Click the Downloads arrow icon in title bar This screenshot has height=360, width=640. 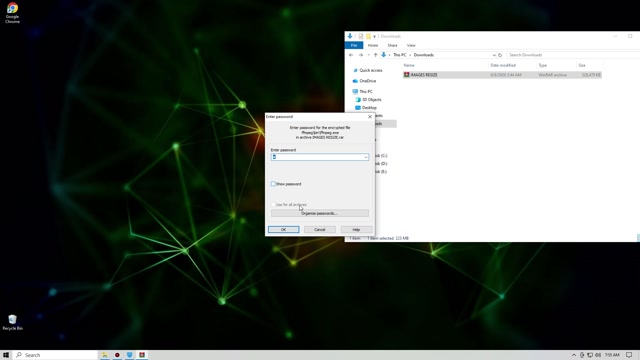coord(350,36)
